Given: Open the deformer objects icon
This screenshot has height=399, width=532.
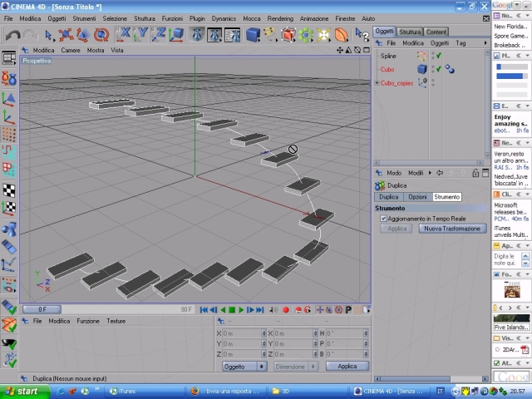Looking at the screenshot, I should [x=342, y=35].
